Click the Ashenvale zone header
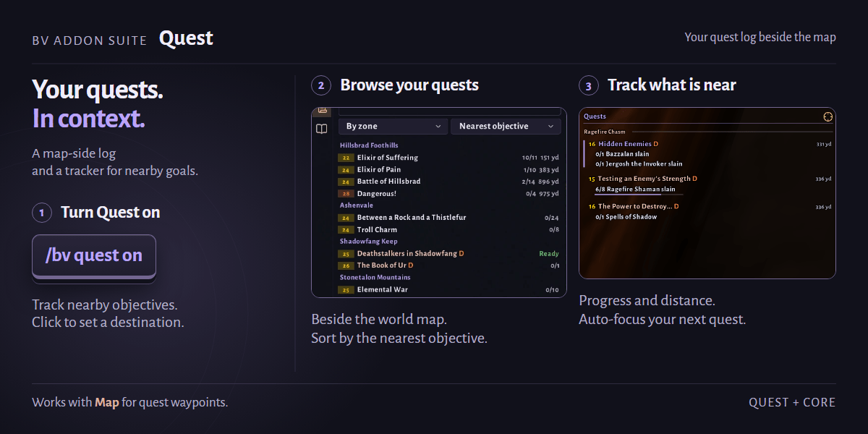The width and height of the screenshot is (868, 434). 357,205
